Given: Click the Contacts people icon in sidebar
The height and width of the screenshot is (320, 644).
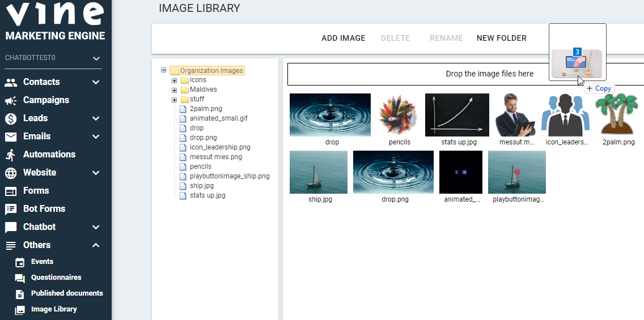Looking at the screenshot, I should pos(11,82).
